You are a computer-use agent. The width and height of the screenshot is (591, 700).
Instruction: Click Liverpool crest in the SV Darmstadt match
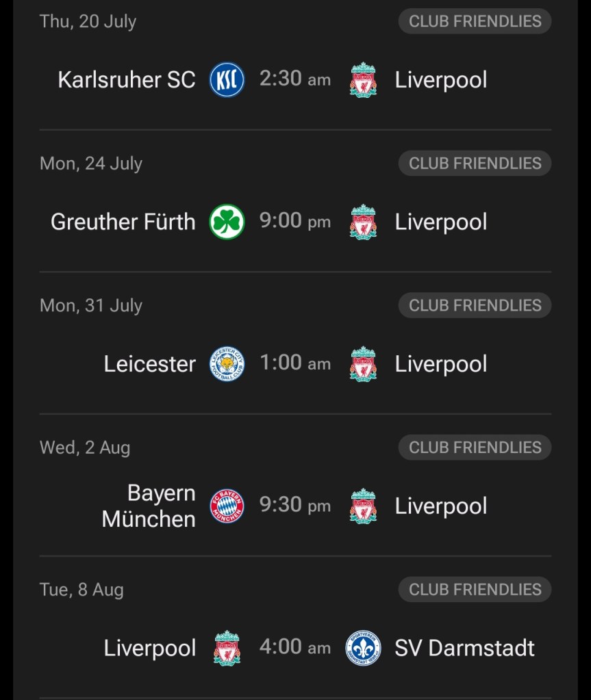[227, 648]
